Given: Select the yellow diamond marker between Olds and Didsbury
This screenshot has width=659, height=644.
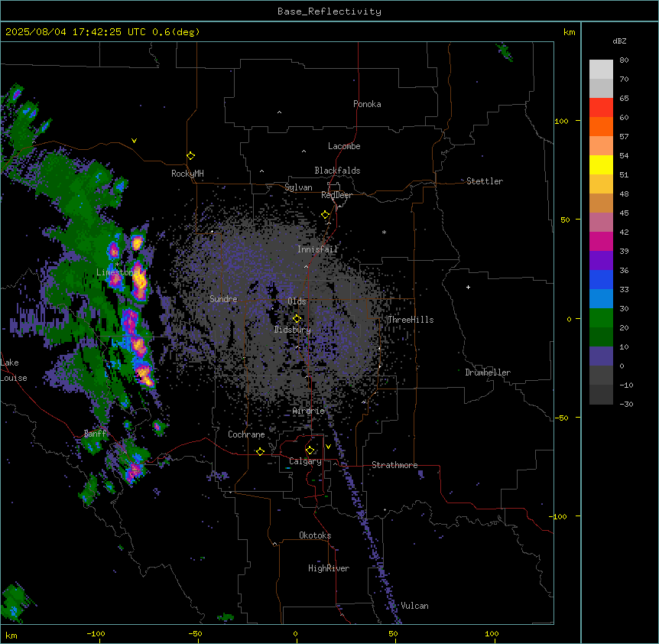Looking at the screenshot, I should point(297,319).
